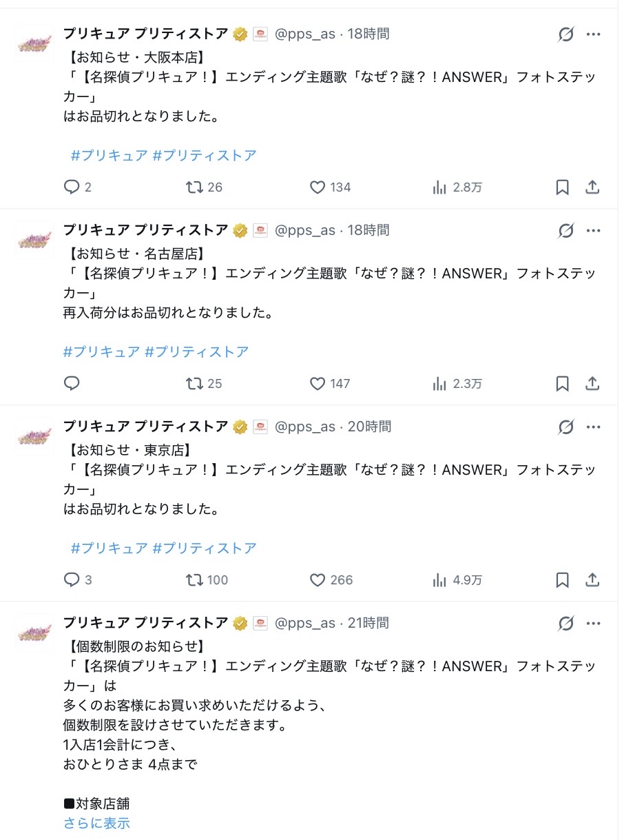Screen dimensions: 633x840
Task: Open the more menu on the purchase limit (個数制限) post
Action: point(593,624)
